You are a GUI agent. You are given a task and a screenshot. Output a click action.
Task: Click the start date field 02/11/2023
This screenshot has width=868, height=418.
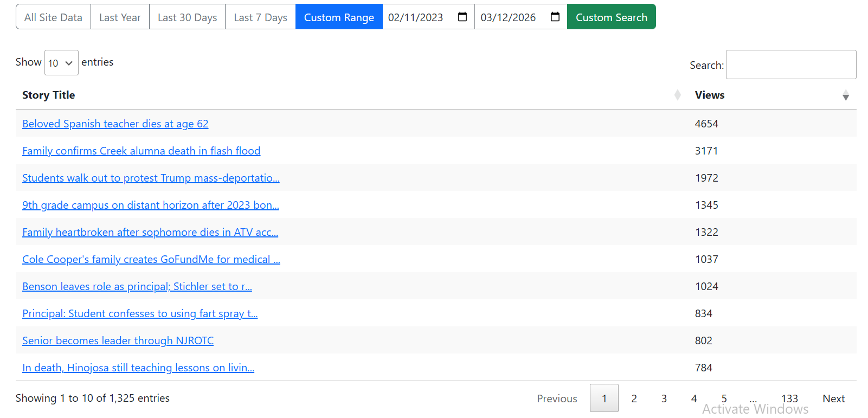416,17
